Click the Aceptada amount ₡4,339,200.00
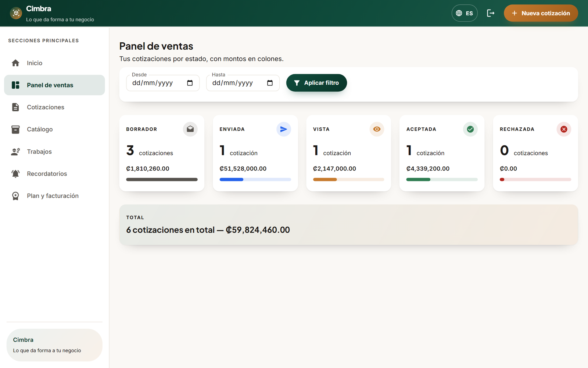The width and height of the screenshot is (588, 368). (428, 169)
